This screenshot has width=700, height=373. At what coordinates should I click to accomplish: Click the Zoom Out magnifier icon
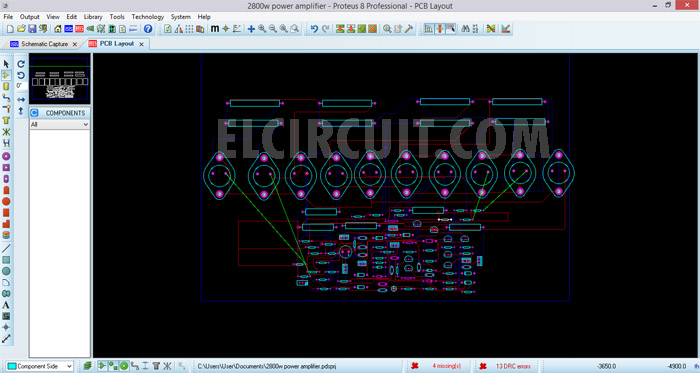273,29
